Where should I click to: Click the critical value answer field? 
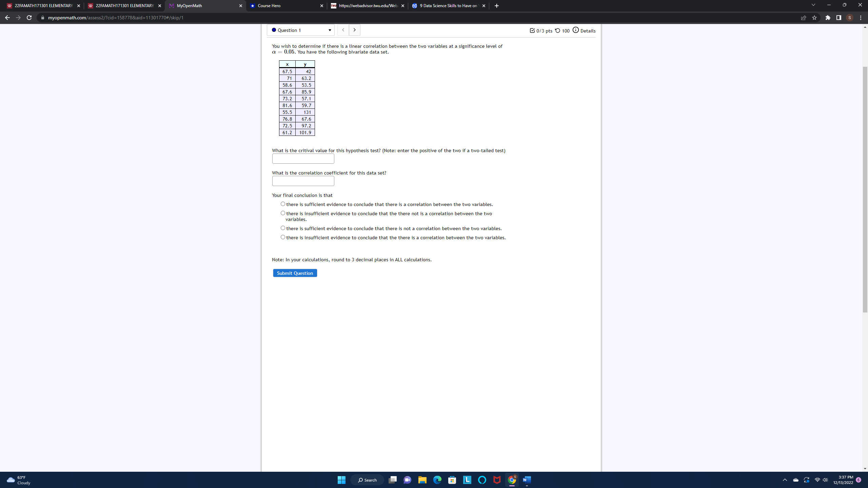pos(303,158)
